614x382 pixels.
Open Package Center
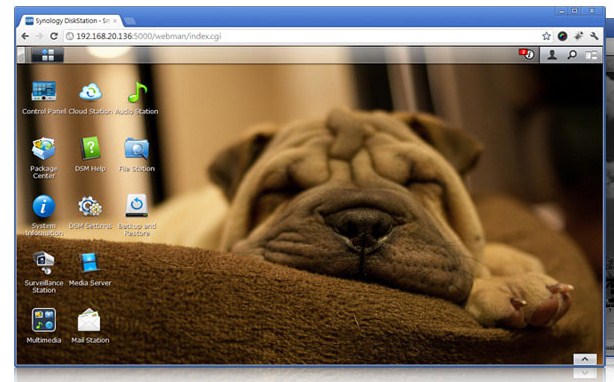point(43,148)
